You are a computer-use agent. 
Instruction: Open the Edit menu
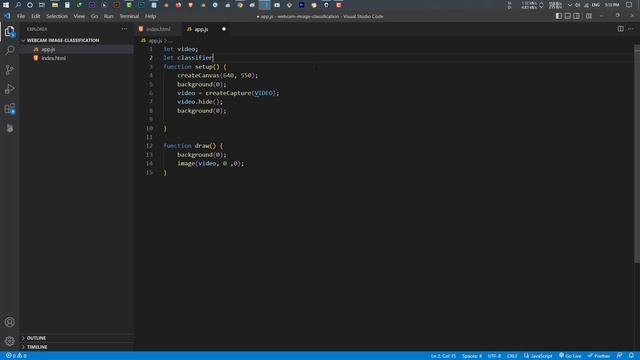coord(36,16)
